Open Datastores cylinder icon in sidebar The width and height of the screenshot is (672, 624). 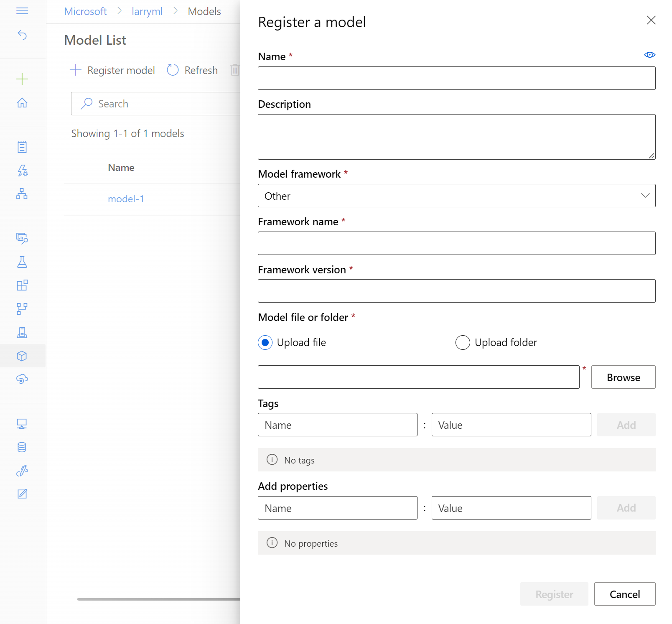tap(22, 447)
